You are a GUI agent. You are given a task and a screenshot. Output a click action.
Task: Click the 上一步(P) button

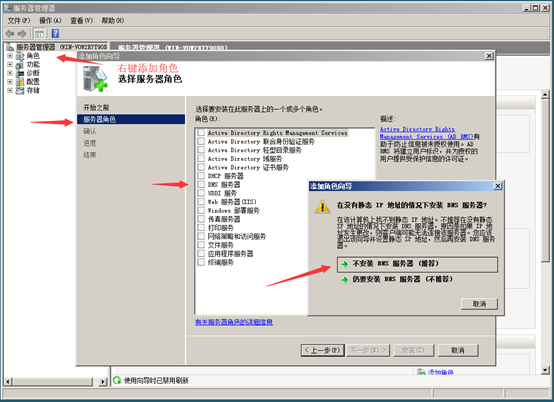(x=323, y=350)
